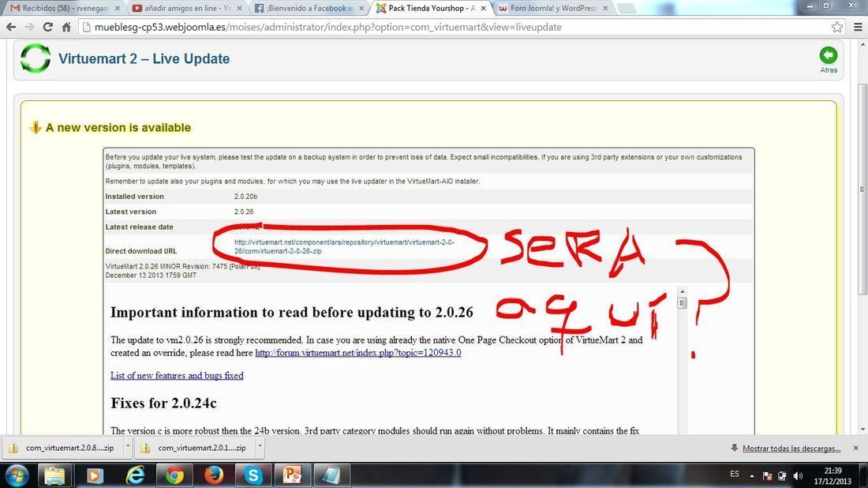Switch to the Recibidos (58) Gmail tab
This screenshot has width=868, height=488.
(65, 9)
